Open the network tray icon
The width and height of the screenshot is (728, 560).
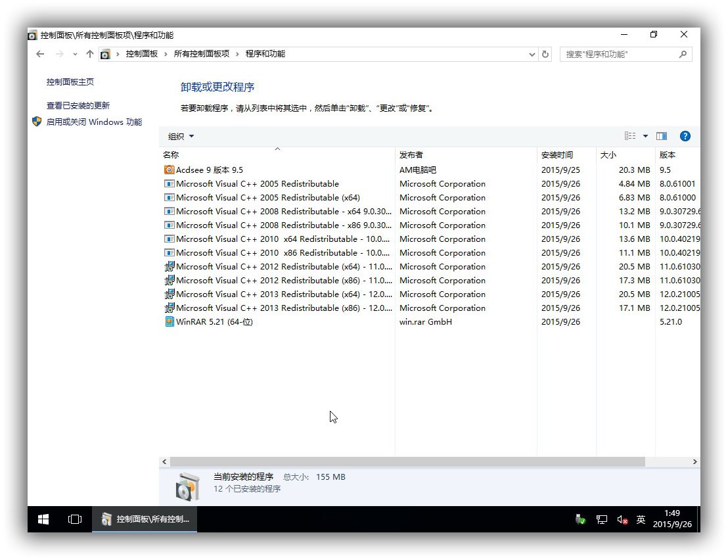click(602, 520)
